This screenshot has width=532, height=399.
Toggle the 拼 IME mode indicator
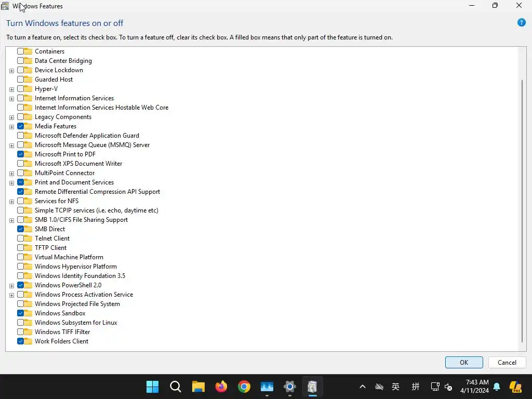click(x=415, y=387)
